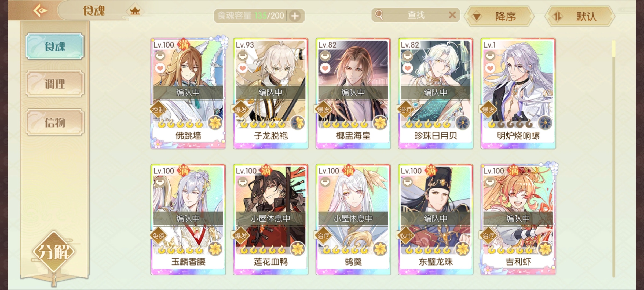The image size is (644, 290).
Task: Click the golden flower badge on 椰盅海皇
Action: pyautogui.click(x=380, y=123)
